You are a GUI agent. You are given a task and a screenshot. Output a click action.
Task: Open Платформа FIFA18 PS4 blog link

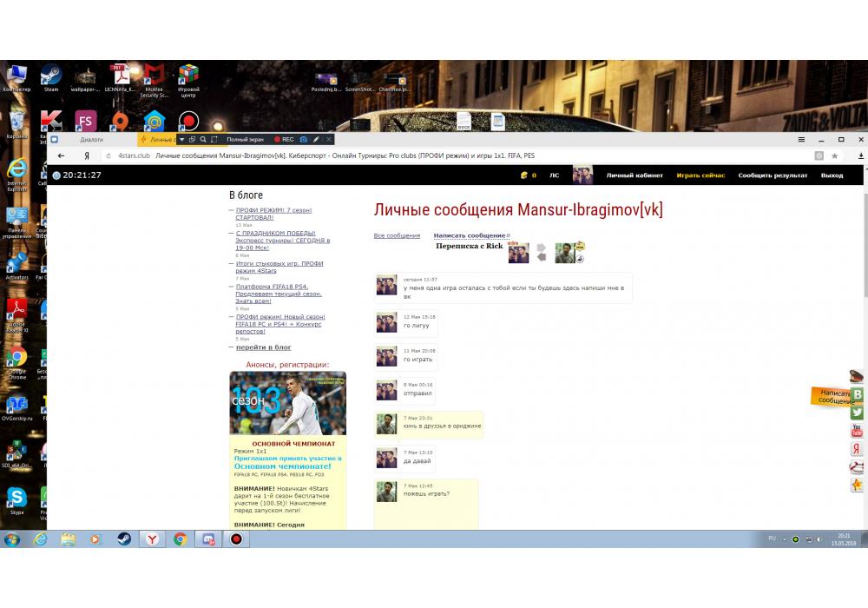click(x=279, y=294)
